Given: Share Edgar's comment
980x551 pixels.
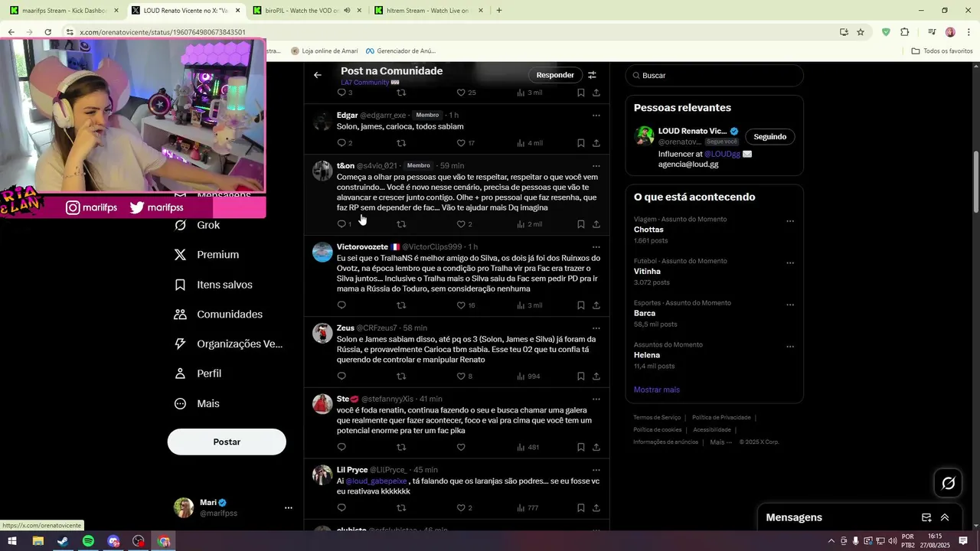Looking at the screenshot, I should pyautogui.click(x=596, y=143).
